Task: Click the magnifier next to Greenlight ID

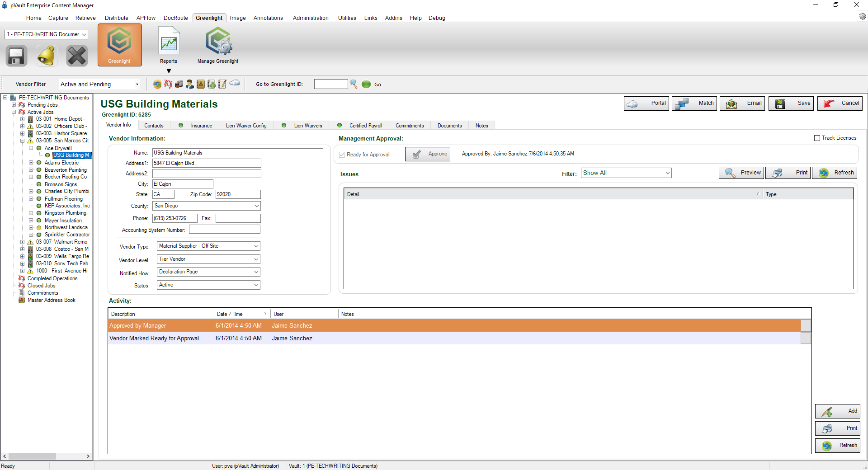Action: pos(354,84)
